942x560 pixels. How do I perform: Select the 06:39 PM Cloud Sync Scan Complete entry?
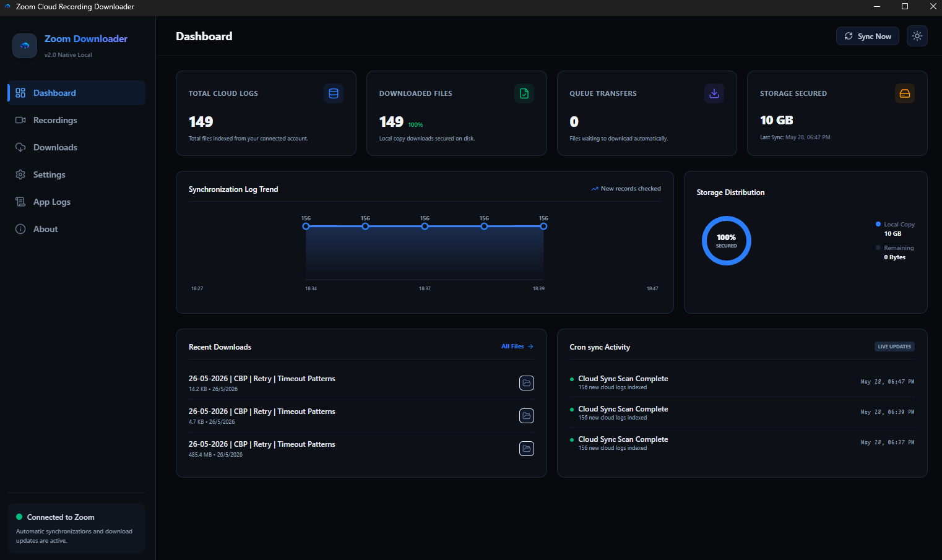pyautogui.click(x=742, y=413)
